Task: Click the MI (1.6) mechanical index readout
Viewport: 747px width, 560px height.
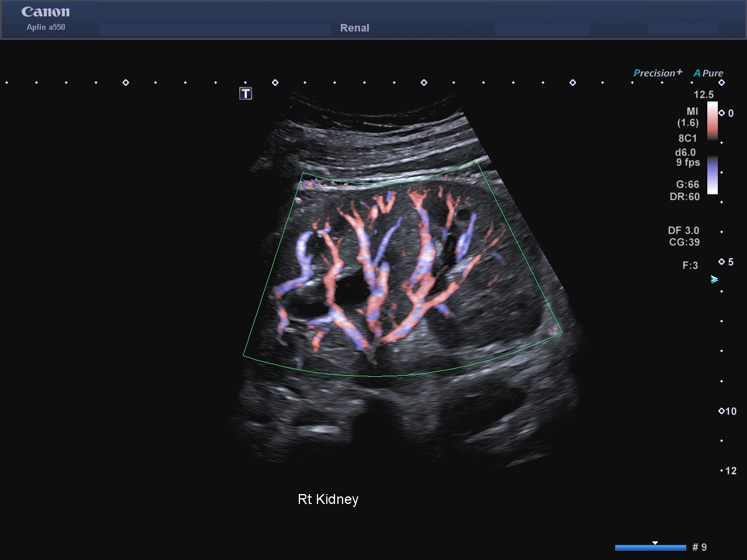Action: (689, 117)
